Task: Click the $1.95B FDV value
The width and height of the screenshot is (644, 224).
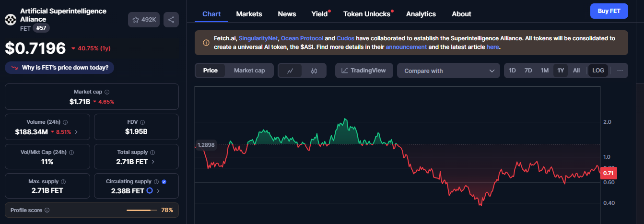Action: coord(136,131)
